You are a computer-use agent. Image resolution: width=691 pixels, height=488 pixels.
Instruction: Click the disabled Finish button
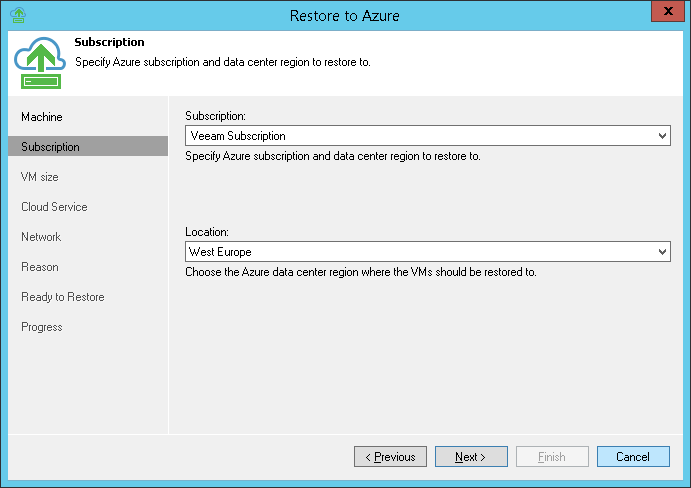[552, 457]
